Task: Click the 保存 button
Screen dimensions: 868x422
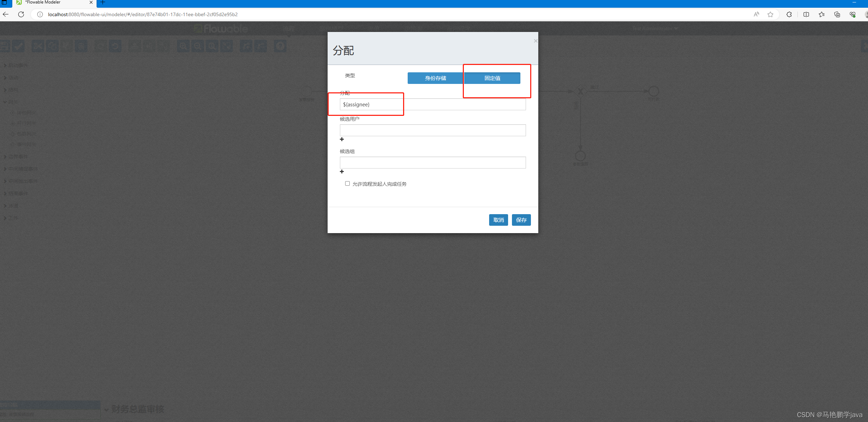Action: point(521,220)
